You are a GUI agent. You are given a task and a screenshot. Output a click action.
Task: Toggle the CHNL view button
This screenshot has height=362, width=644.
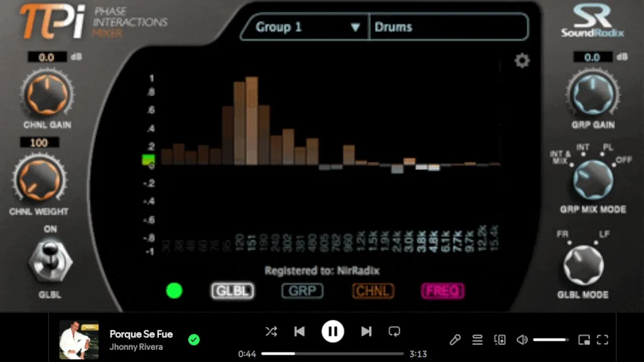point(373,291)
